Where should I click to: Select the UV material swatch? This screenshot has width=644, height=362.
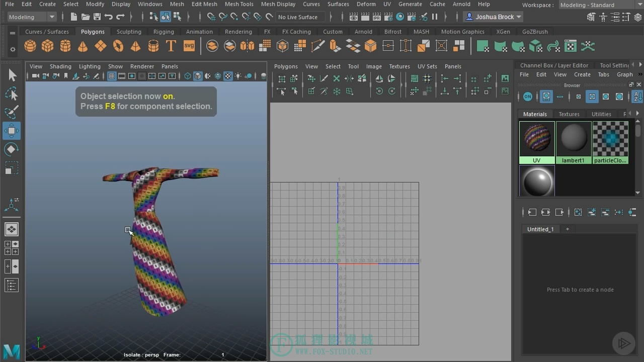click(537, 142)
